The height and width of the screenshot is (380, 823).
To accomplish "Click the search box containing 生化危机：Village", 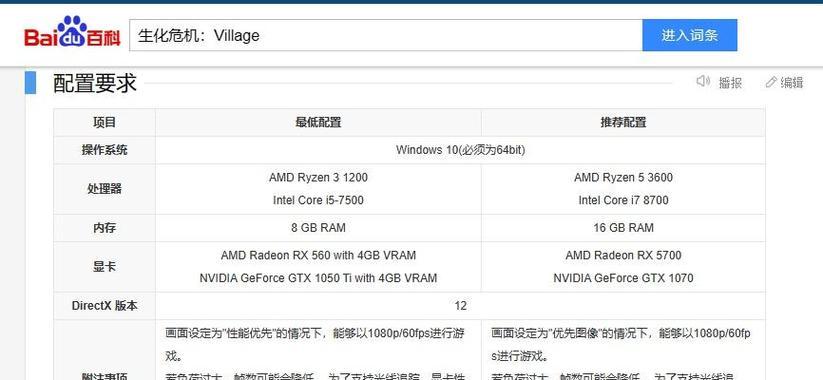I will tap(386, 35).
